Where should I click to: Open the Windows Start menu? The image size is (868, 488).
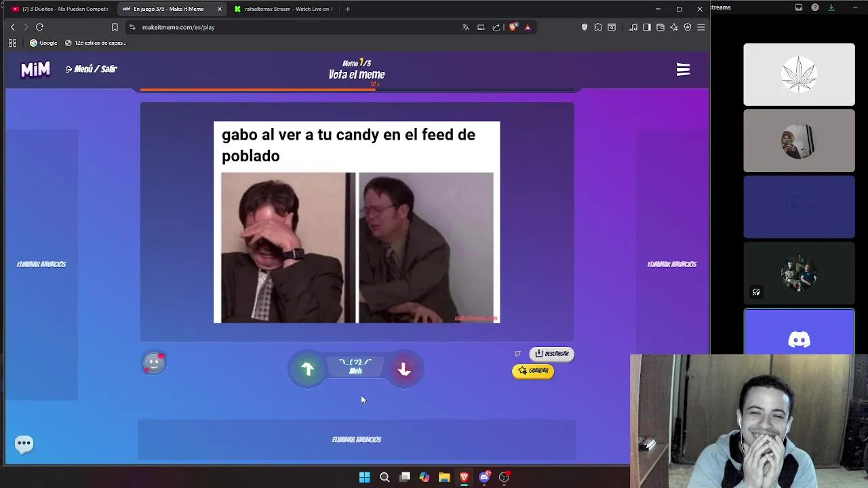tap(364, 477)
